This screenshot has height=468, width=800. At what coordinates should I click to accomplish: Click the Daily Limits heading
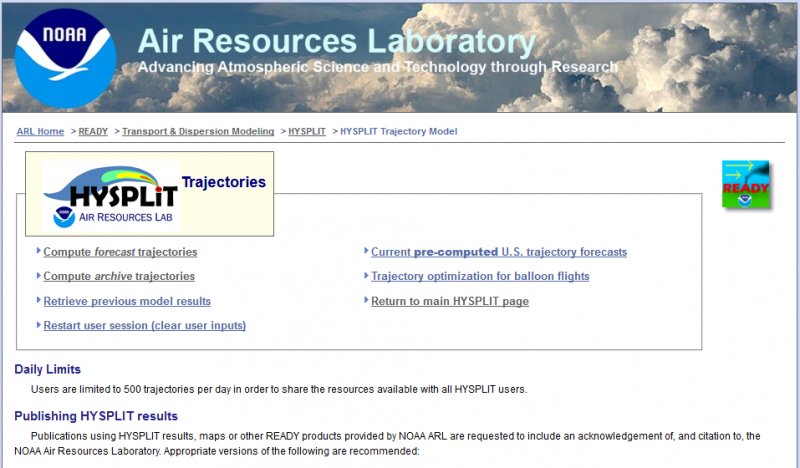pos(47,369)
